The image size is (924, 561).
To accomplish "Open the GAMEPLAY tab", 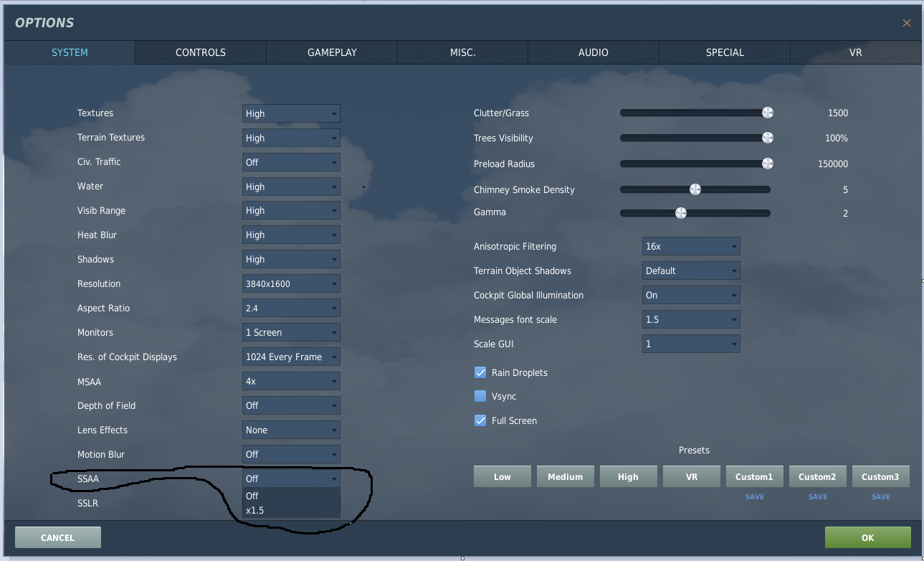I will pyautogui.click(x=332, y=52).
